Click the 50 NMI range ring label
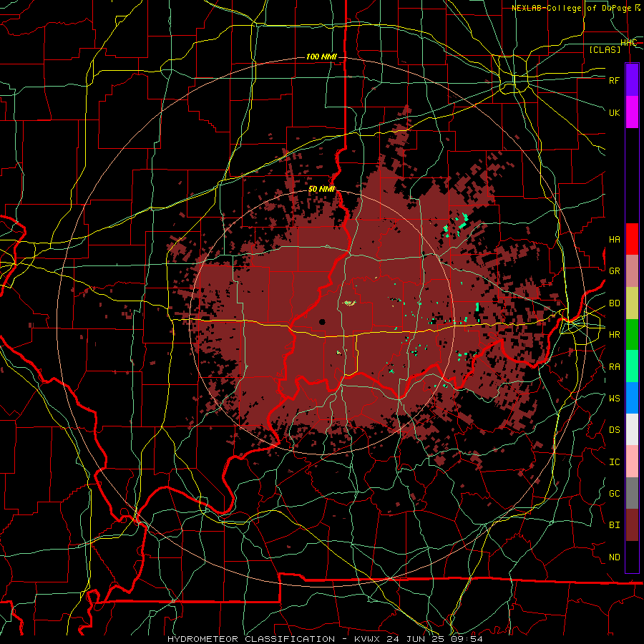The image size is (644, 644). (321, 189)
